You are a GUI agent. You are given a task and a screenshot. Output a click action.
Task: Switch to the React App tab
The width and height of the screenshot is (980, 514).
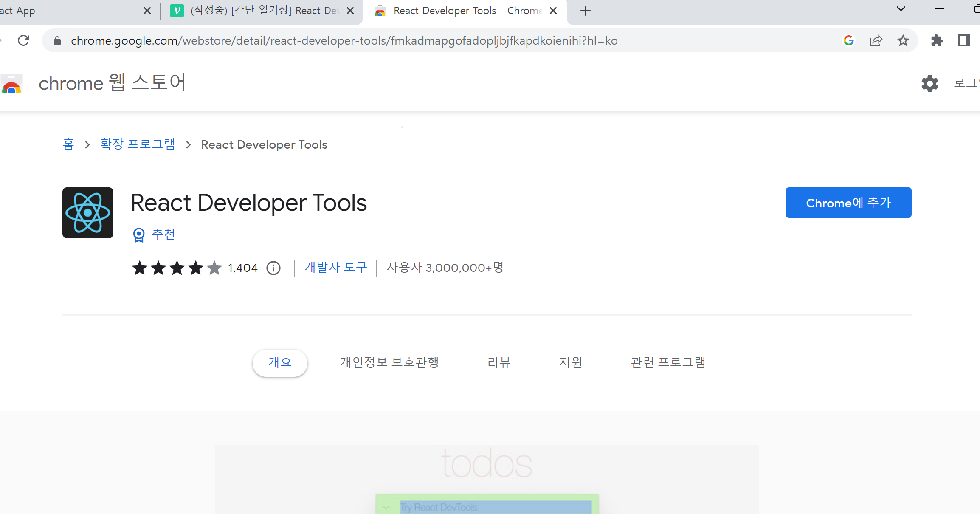[76, 11]
